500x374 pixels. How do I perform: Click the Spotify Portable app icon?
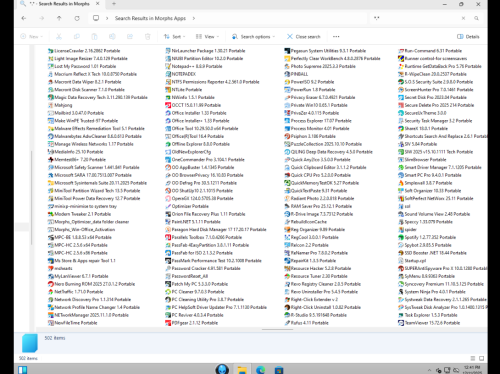(401, 237)
